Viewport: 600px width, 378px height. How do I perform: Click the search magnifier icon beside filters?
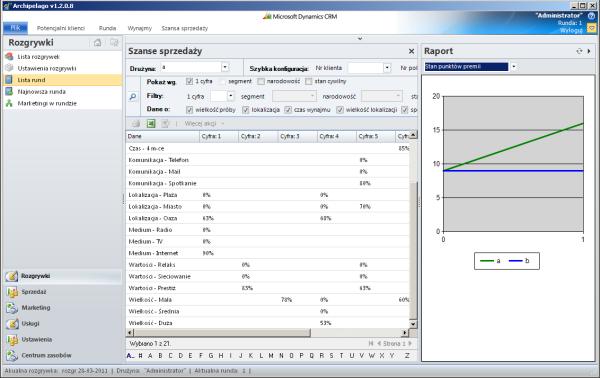133,96
